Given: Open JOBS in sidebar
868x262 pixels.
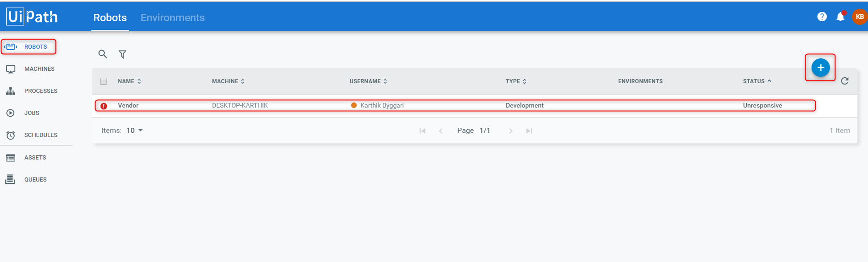Looking at the screenshot, I should click(32, 113).
